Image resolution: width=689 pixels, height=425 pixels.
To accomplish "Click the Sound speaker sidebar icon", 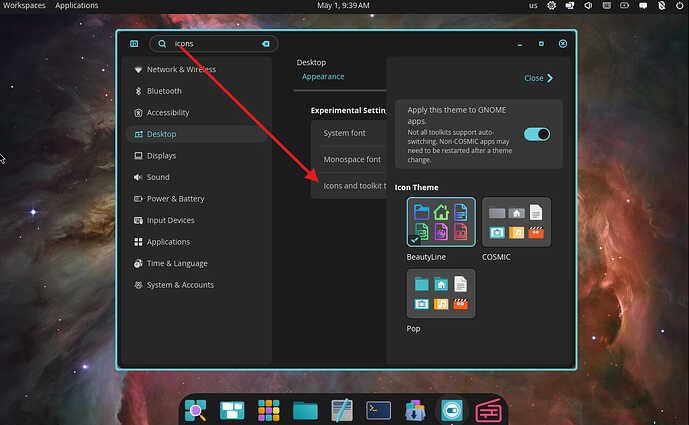I will pos(138,177).
